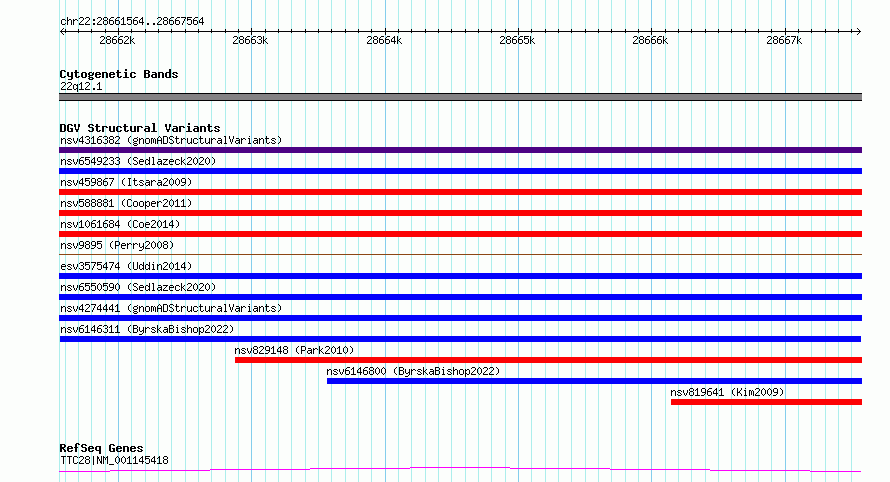This screenshot has width=890, height=482.
Task: Click the ruler's left end arrow
Action: coord(62,32)
